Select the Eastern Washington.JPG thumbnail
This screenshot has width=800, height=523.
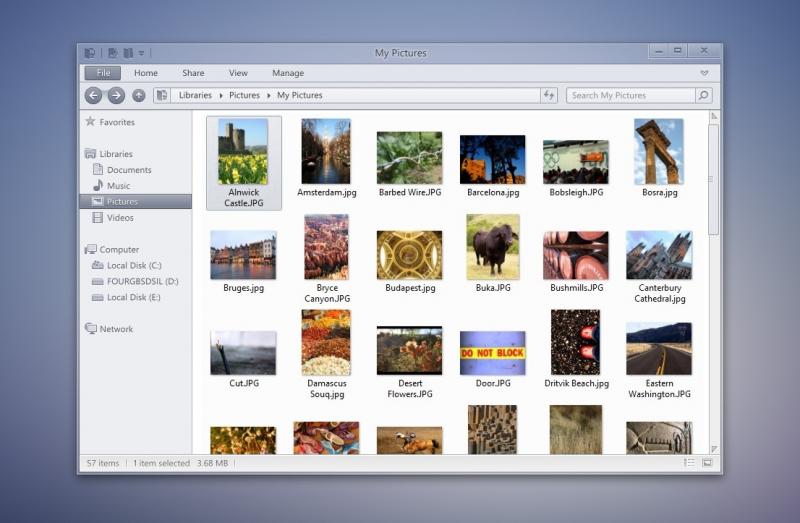click(659, 348)
